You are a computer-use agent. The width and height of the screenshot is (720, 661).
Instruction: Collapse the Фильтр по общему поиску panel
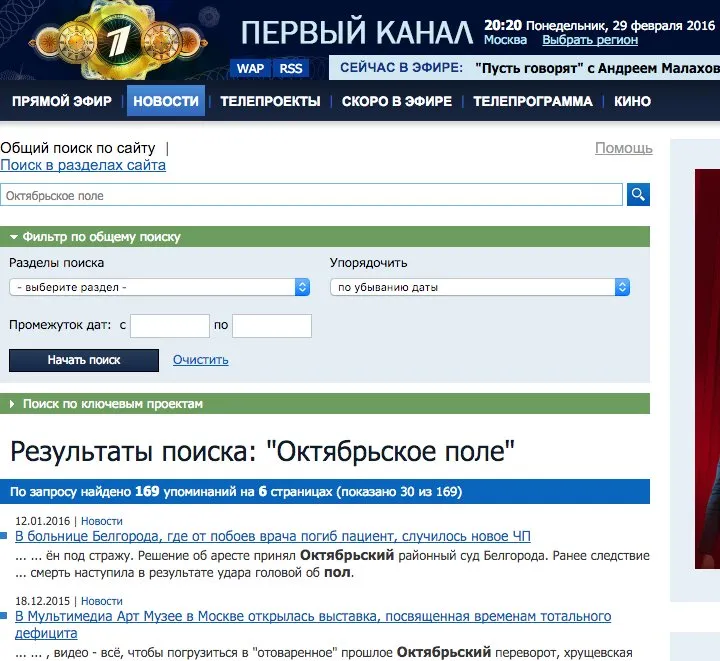pos(325,236)
